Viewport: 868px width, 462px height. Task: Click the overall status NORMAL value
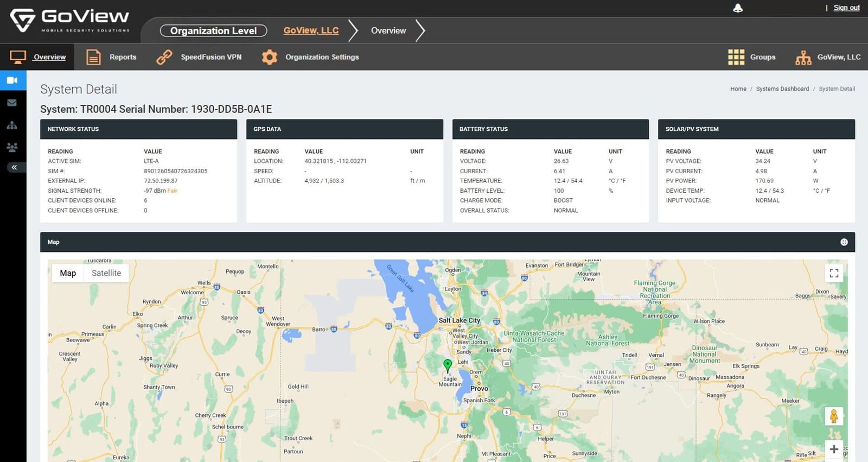pyautogui.click(x=566, y=211)
